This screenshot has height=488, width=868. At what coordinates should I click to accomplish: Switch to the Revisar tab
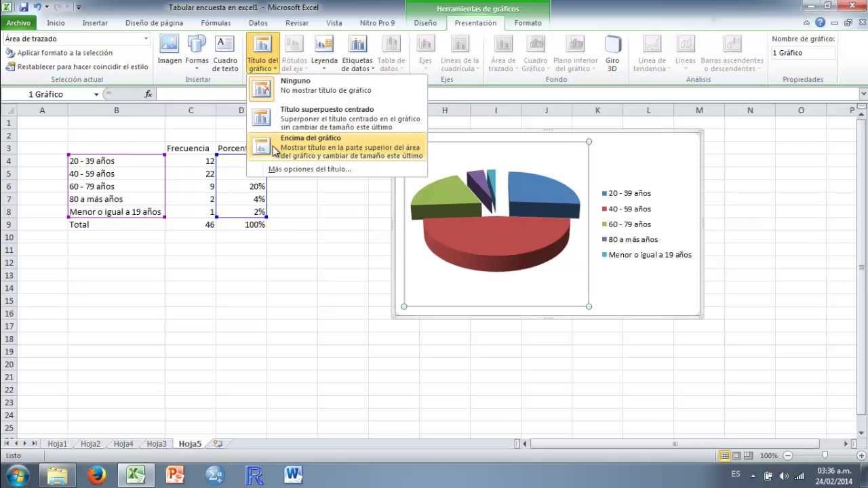point(297,22)
